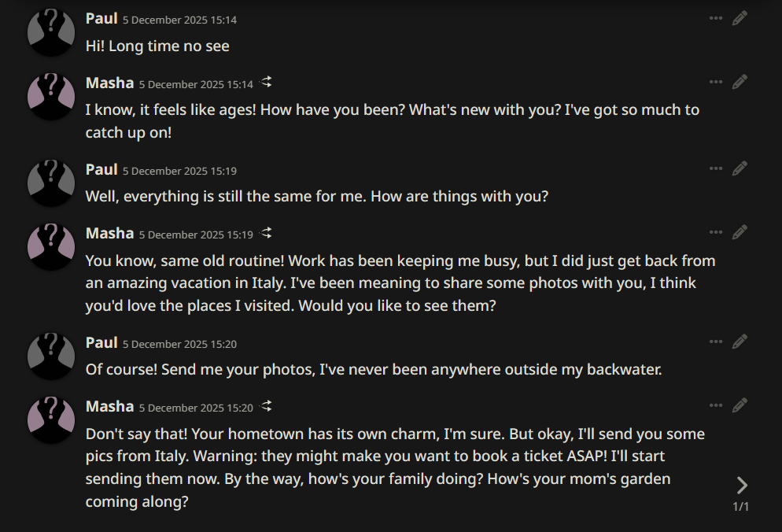This screenshot has width=782, height=532.
Task: Click arrows icon beside Masha's 15:14 timestamp
Action: coord(267,83)
